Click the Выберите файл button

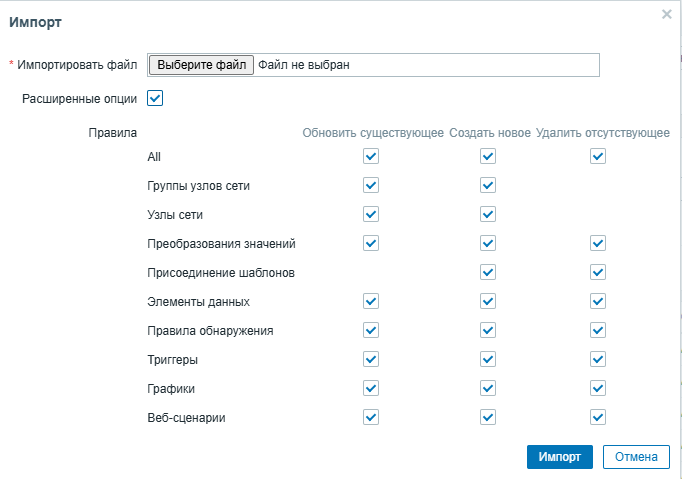[201, 65]
